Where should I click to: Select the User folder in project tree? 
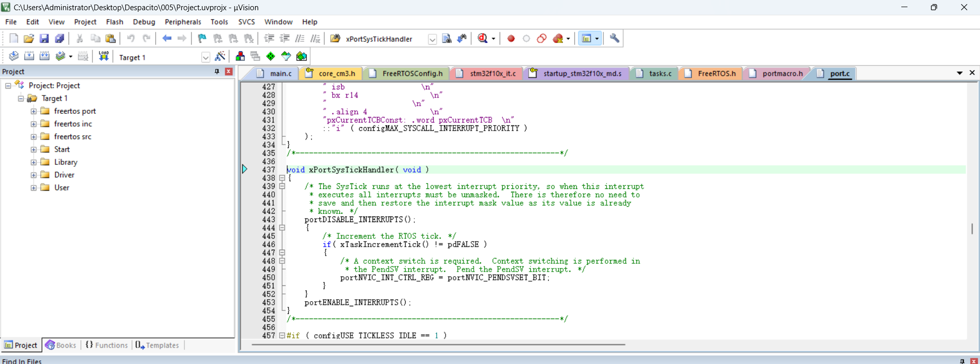pyautogui.click(x=61, y=188)
